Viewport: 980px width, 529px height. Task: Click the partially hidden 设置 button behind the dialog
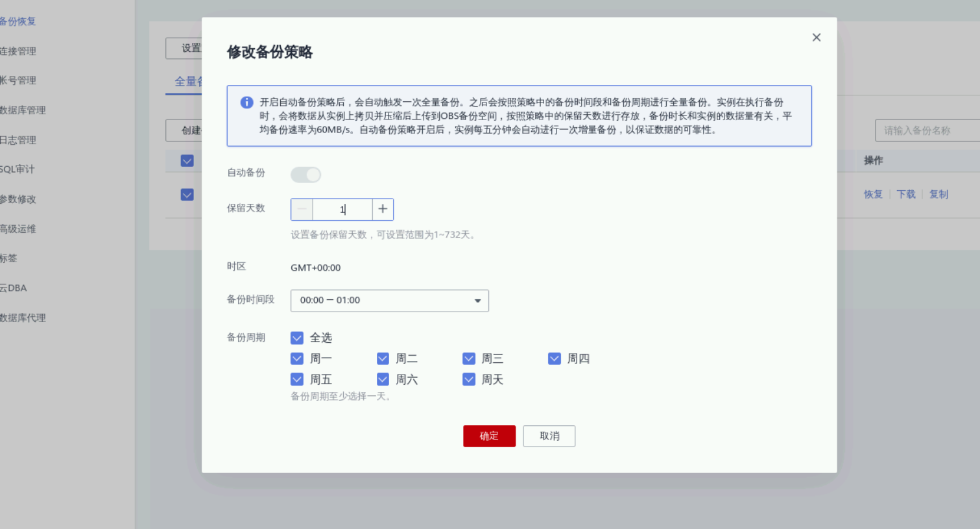pos(184,48)
